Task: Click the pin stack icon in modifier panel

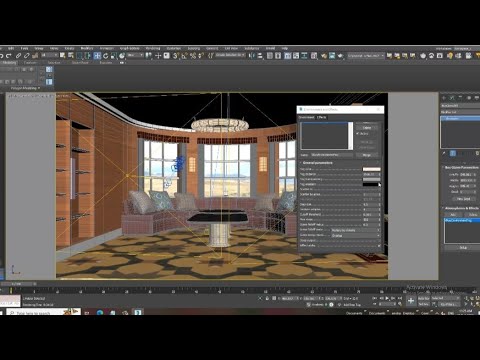Action: (444, 153)
